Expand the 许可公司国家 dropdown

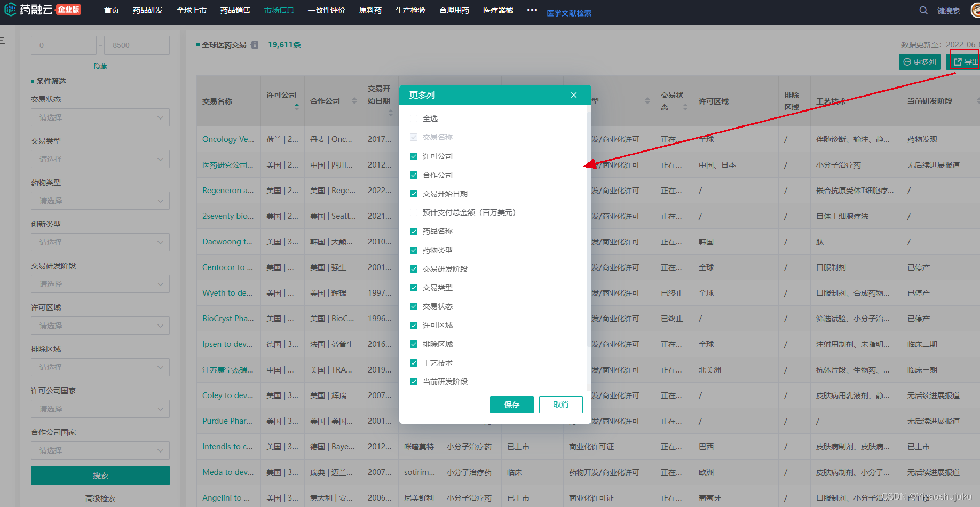coord(100,409)
